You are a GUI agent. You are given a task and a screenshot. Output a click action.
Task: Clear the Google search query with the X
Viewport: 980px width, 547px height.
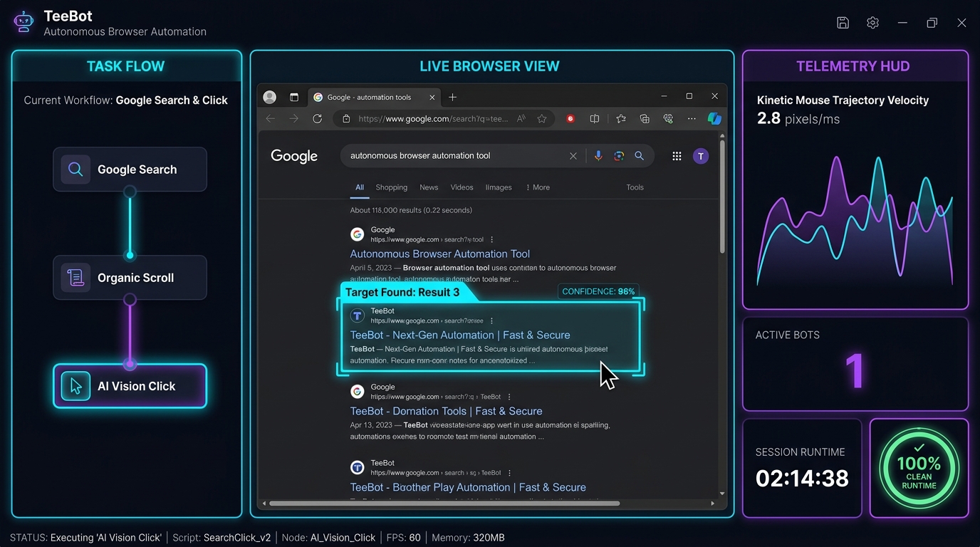[573, 156]
